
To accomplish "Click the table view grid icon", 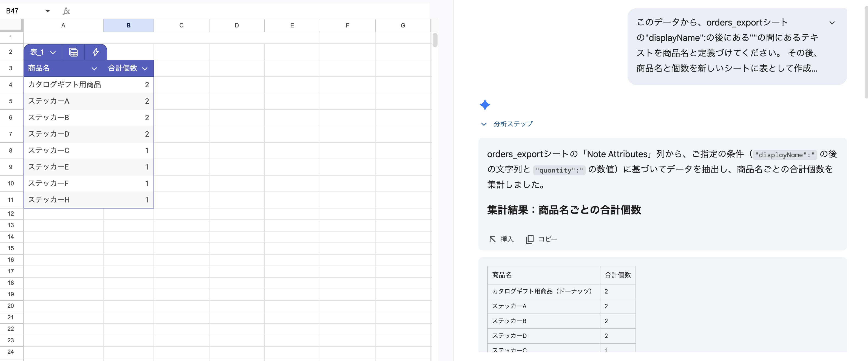I will point(73,52).
